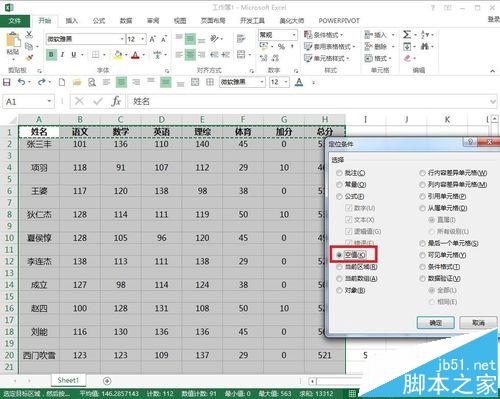Screen dimensions: 500x399
Task: Switch to the 开发工具 ribbon tab
Action: tap(252, 21)
